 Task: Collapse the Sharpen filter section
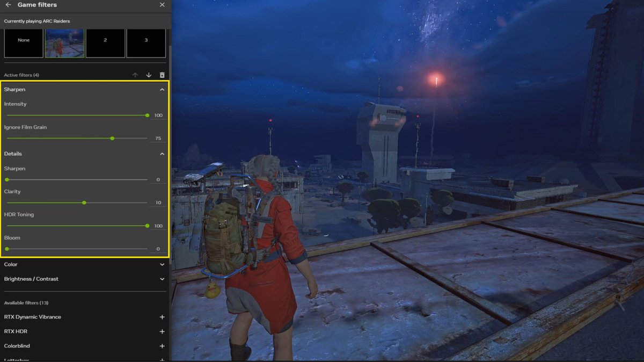coord(162,90)
